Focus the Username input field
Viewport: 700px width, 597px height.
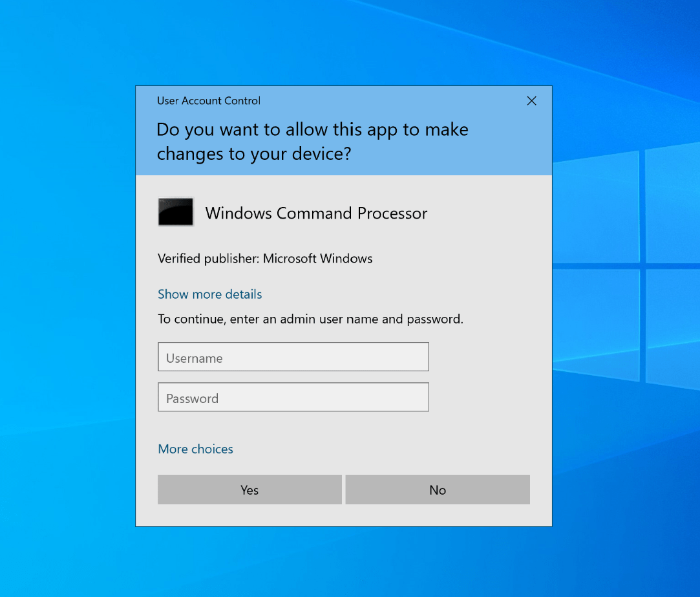click(293, 356)
